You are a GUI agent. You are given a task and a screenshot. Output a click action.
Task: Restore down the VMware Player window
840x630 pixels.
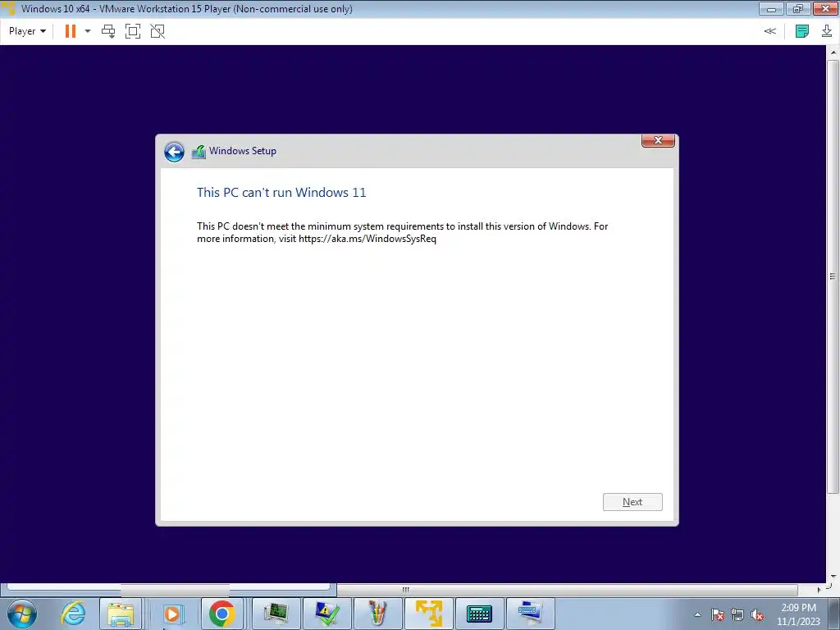click(x=797, y=9)
